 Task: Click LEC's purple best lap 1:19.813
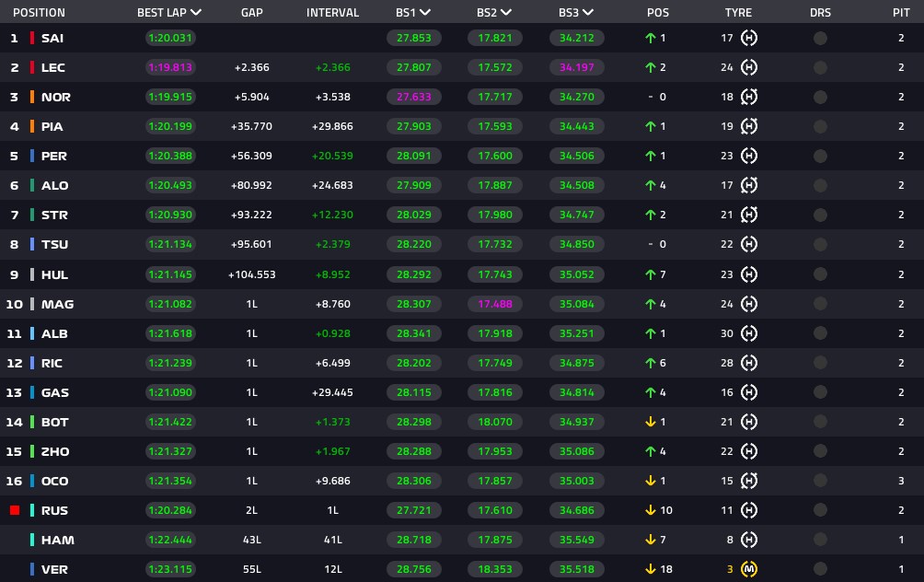point(170,67)
